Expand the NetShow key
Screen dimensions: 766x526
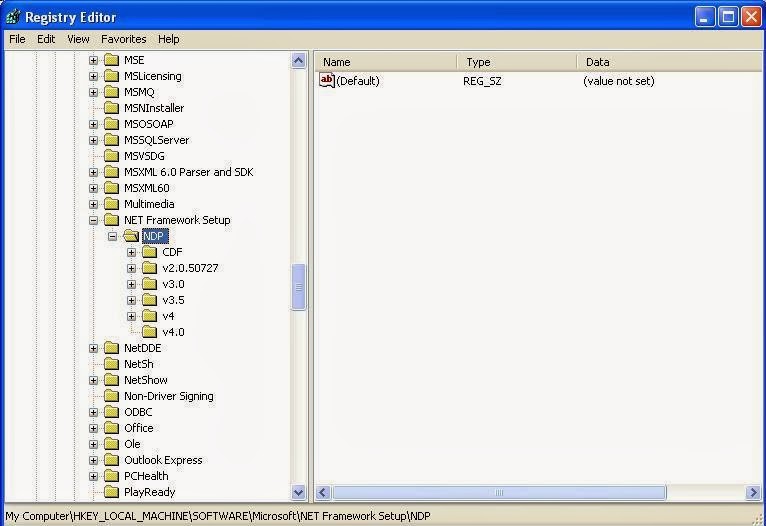(93, 380)
